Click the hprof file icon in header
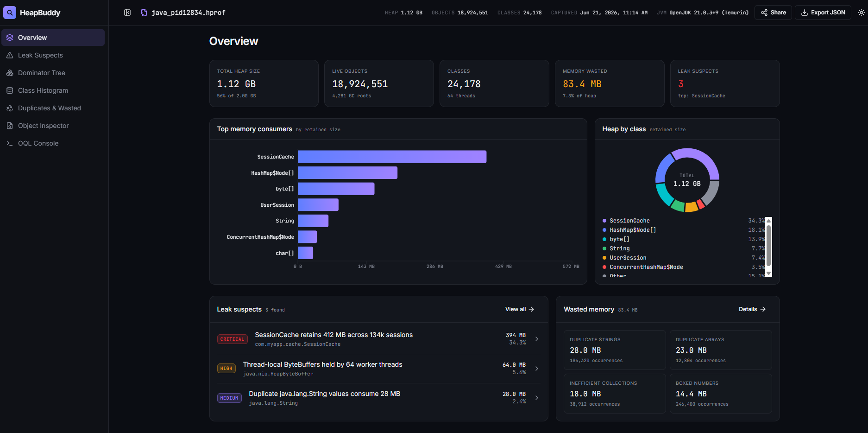 (144, 13)
